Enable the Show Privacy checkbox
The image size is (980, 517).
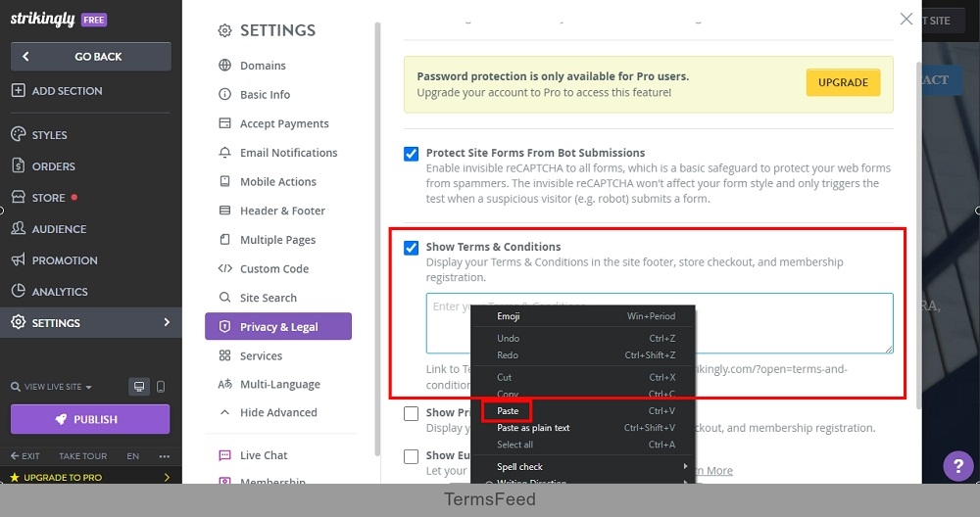[x=411, y=413]
